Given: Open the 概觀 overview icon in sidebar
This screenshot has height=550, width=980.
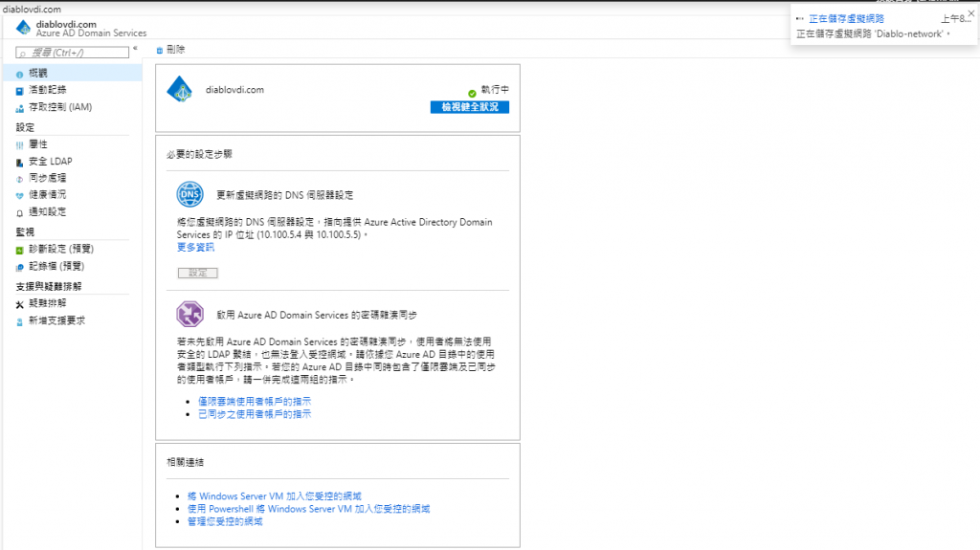Looking at the screenshot, I should point(19,74).
